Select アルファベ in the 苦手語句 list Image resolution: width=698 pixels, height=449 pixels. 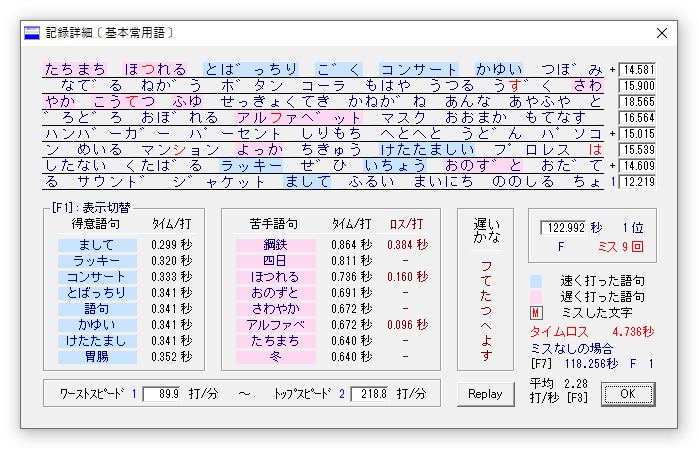276,325
